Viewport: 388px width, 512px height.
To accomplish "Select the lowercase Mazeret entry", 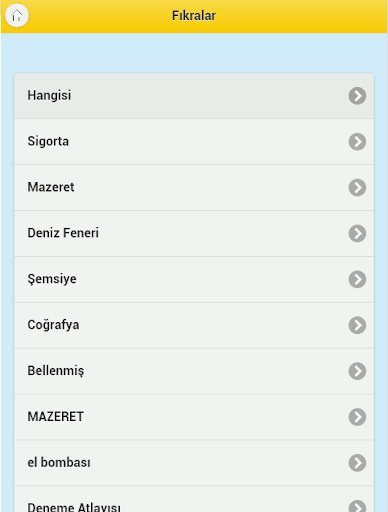I will pos(194,188).
